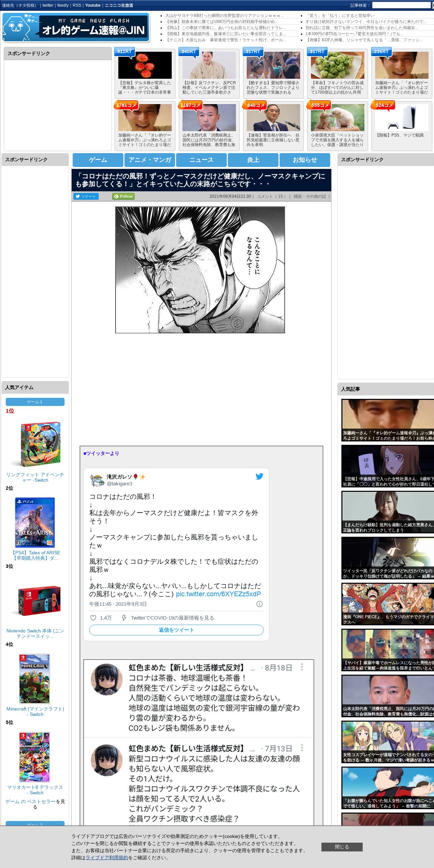
Task: Open the アニメ・マンガ category tab
Action: (150, 160)
